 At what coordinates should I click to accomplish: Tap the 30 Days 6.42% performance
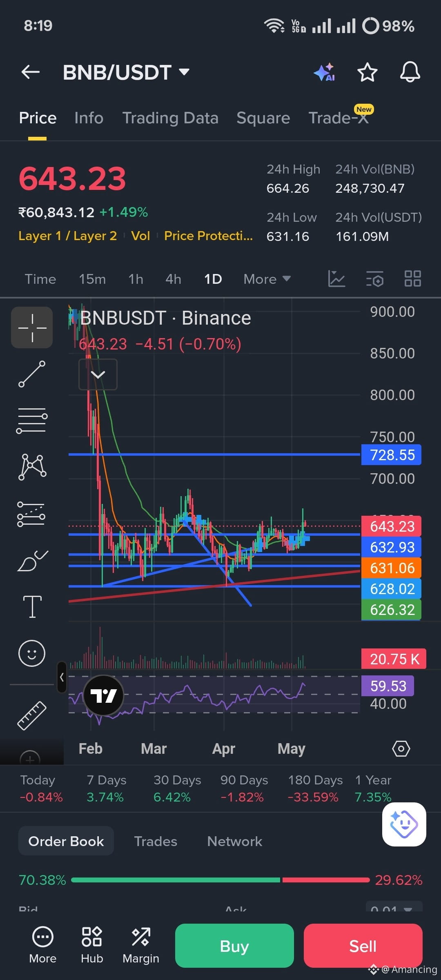point(177,788)
